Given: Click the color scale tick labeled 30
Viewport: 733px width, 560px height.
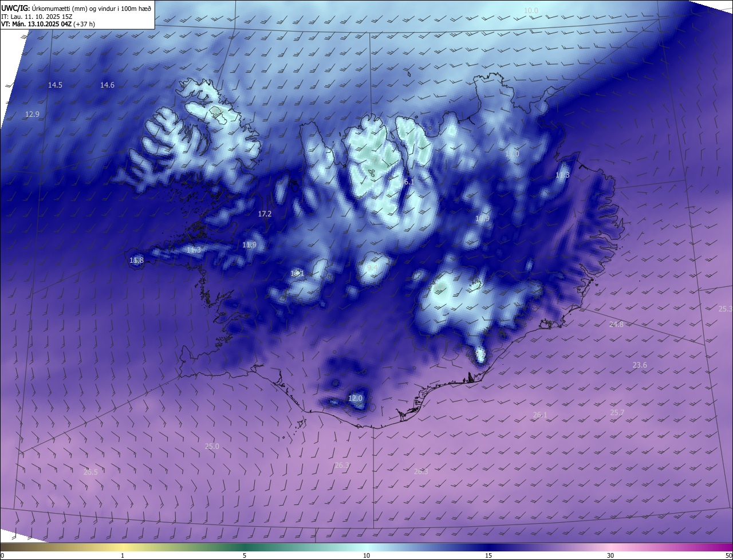Looking at the screenshot, I should (x=610, y=555).
